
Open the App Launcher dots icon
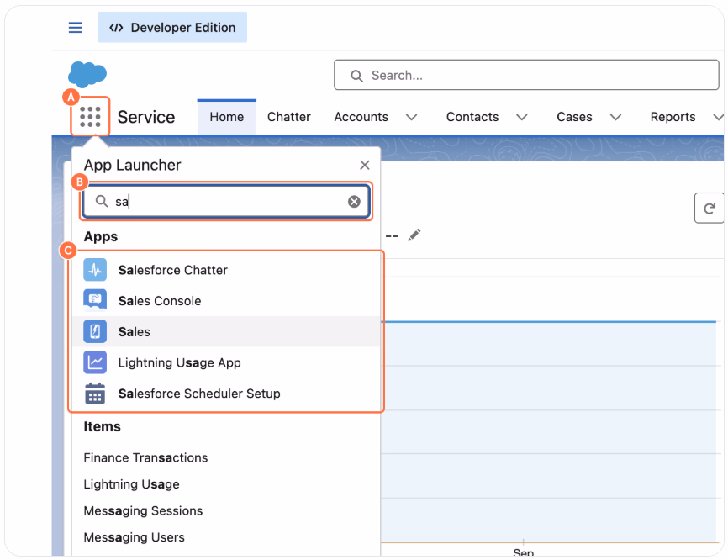point(90,117)
